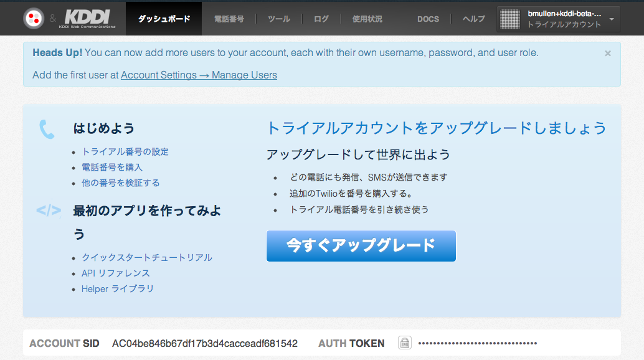The image size is (644, 360).
Task: Click the KDDI Web Communications logo
Action: click(87, 19)
